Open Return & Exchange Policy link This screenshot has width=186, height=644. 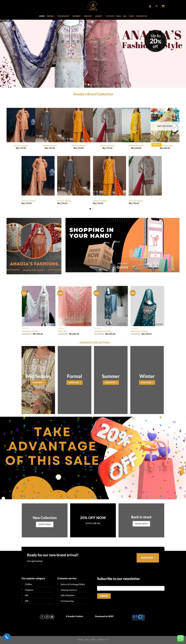click(x=73, y=584)
